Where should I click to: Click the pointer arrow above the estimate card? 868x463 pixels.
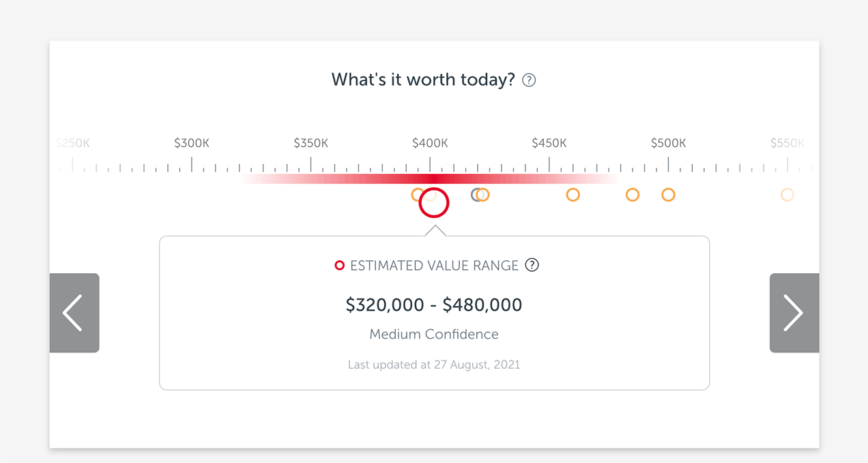[x=434, y=231]
